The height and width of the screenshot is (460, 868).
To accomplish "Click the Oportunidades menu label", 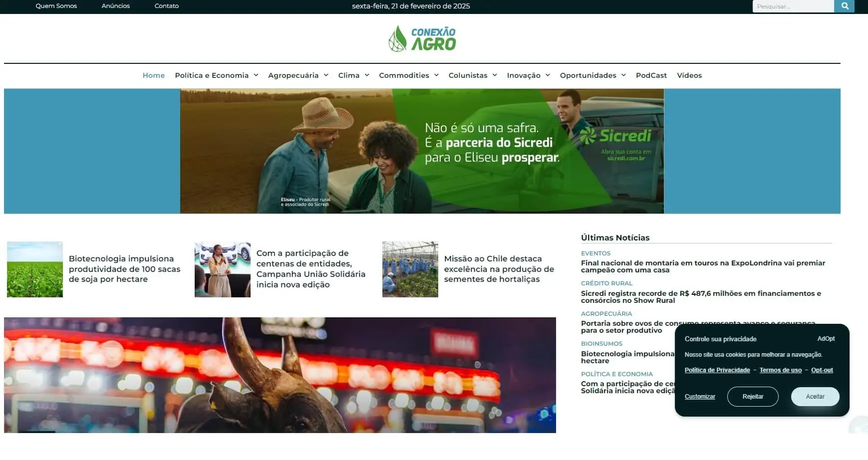I will [588, 75].
